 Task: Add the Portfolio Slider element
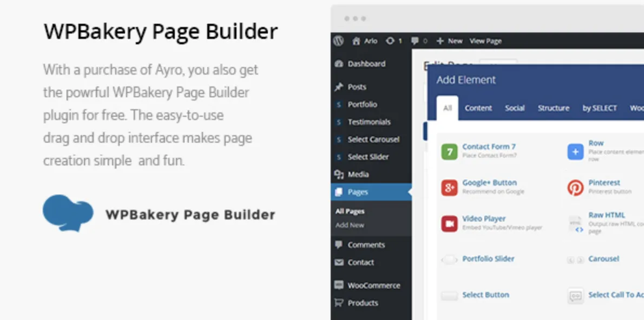pos(488,259)
